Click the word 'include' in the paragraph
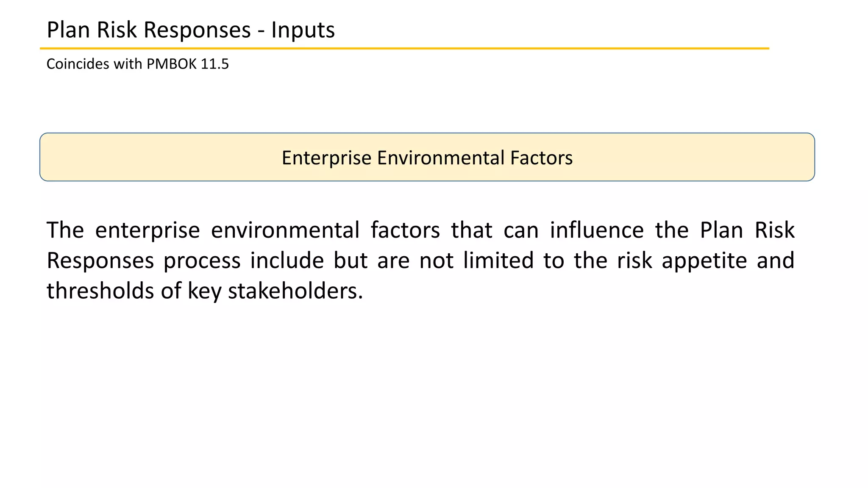Screen dimensions: 868x488 (287, 261)
